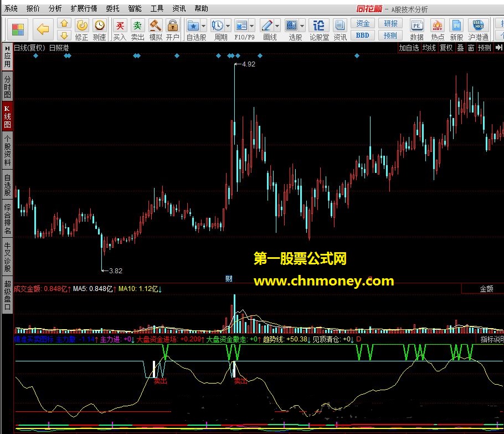This screenshot has width=504, height=434.
Task: Click the BBD button
Action: point(363,35)
